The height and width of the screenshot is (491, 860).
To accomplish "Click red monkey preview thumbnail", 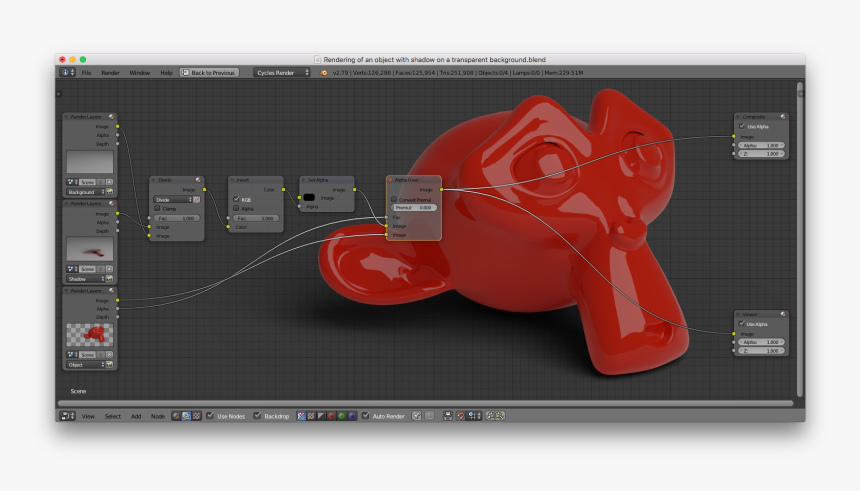I will point(90,335).
